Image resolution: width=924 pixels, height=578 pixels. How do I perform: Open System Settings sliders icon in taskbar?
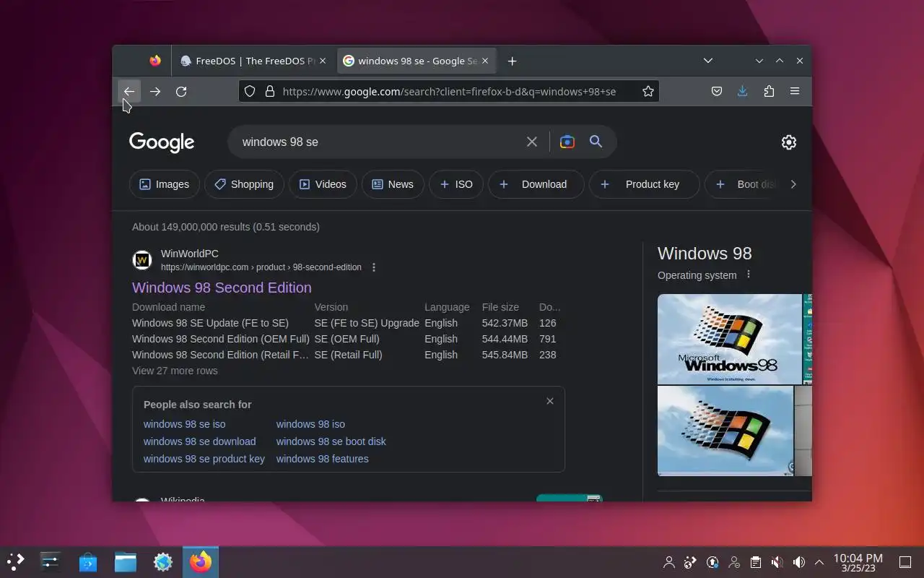(51, 561)
